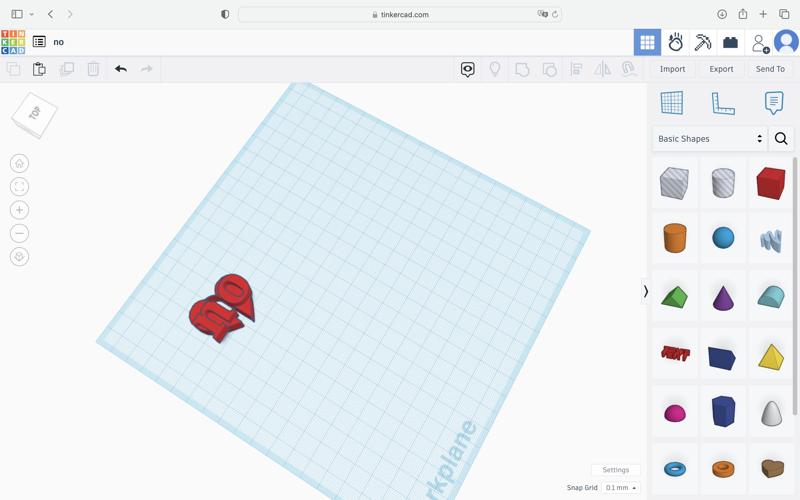Select the magenta Half Sphere shape
The image size is (800, 500).
[674, 413]
